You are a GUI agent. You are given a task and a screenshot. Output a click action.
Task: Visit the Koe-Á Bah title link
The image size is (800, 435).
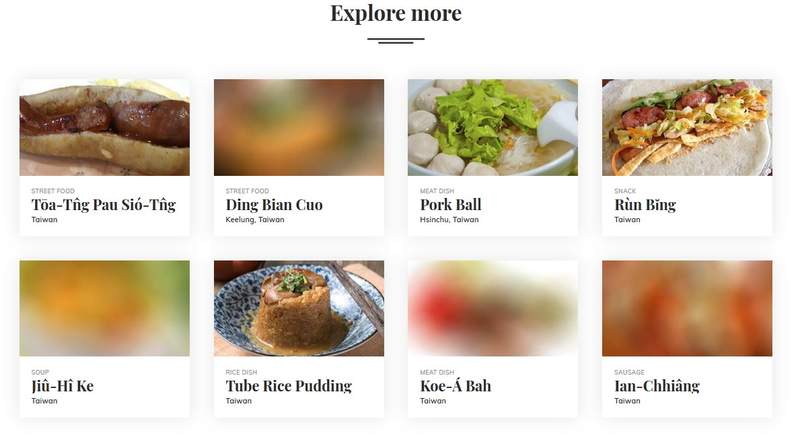coord(456,386)
